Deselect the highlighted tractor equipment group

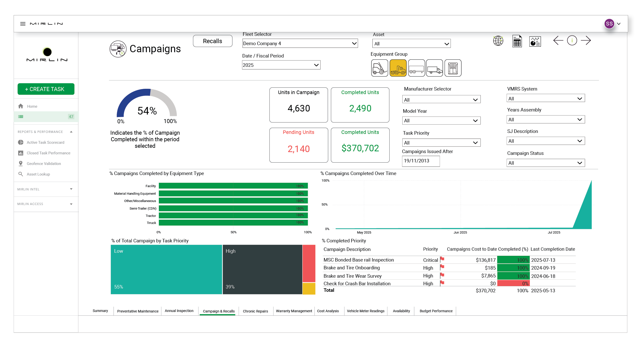pyautogui.click(x=398, y=68)
